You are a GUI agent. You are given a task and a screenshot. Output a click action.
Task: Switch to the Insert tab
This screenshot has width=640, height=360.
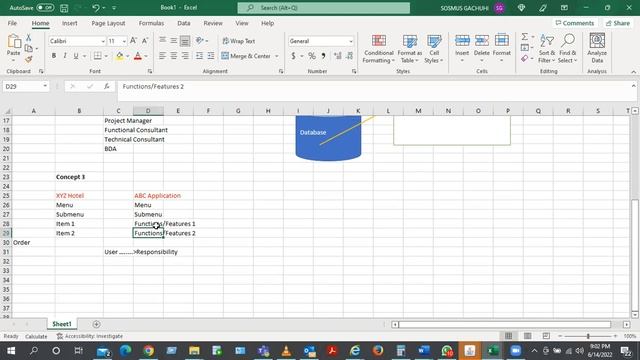pyautogui.click(x=69, y=23)
